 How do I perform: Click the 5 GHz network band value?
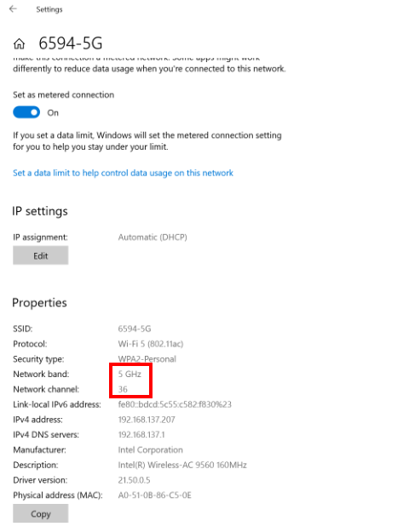tap(130, 375)
